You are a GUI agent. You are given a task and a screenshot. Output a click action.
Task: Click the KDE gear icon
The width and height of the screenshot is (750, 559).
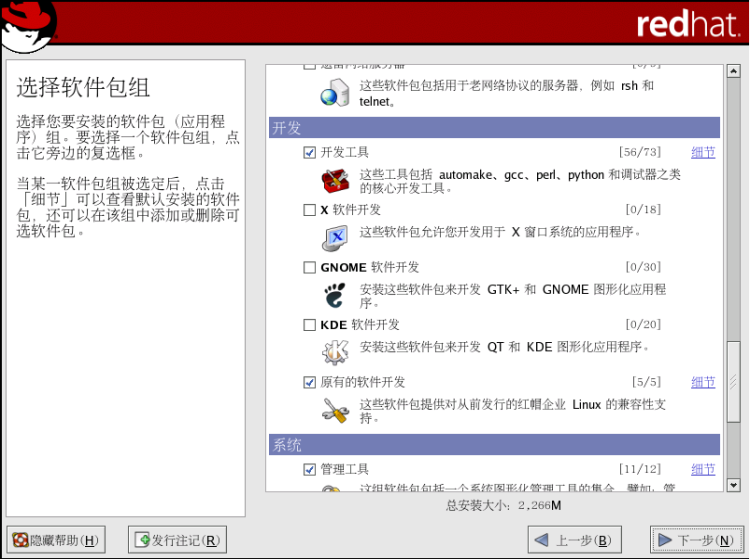click(335, 352)
